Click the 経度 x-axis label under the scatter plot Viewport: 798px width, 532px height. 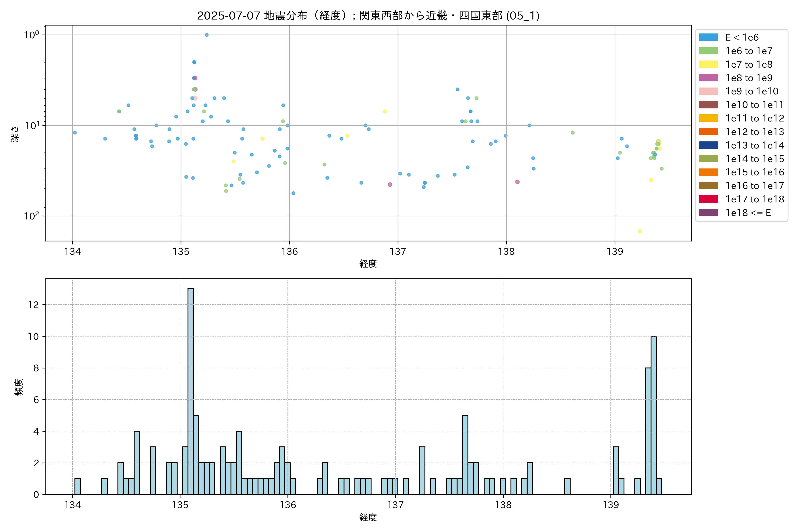[368, 264]
